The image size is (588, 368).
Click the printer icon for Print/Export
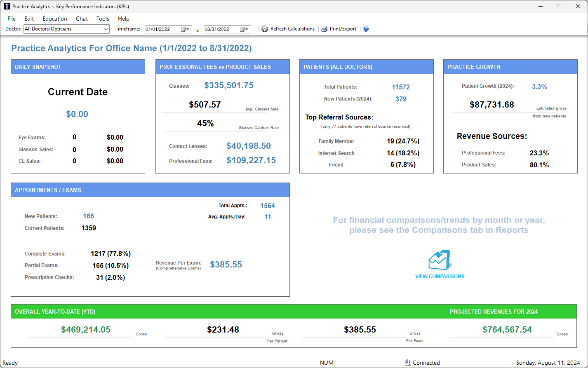pos(325,29)
